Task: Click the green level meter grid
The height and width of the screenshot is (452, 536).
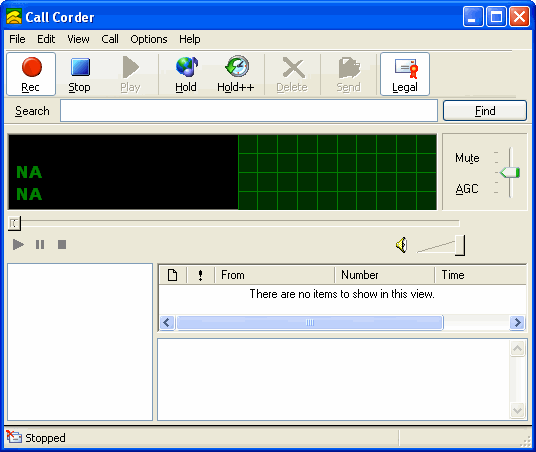Action: pos(337,172)
